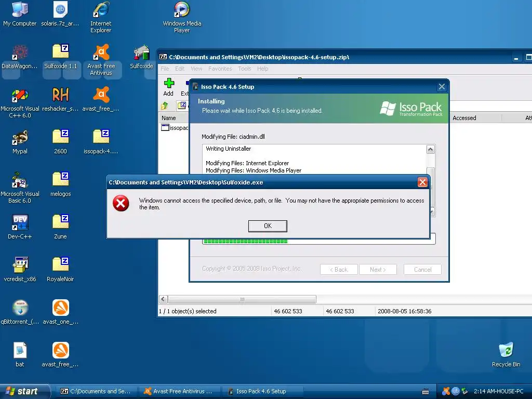Launch Windows Media Player desktop shortcut

tap(182, 17)
